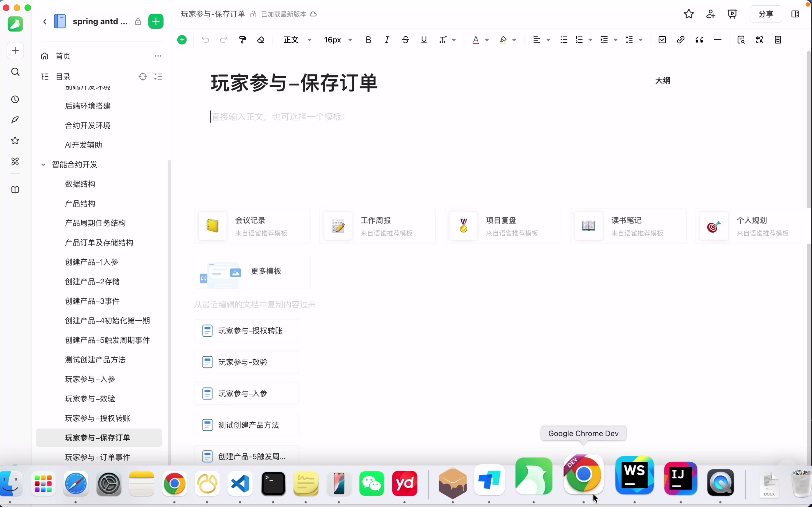Insert a block quote
The height and width of the screenshot is (507, 812).
point(699,40)
